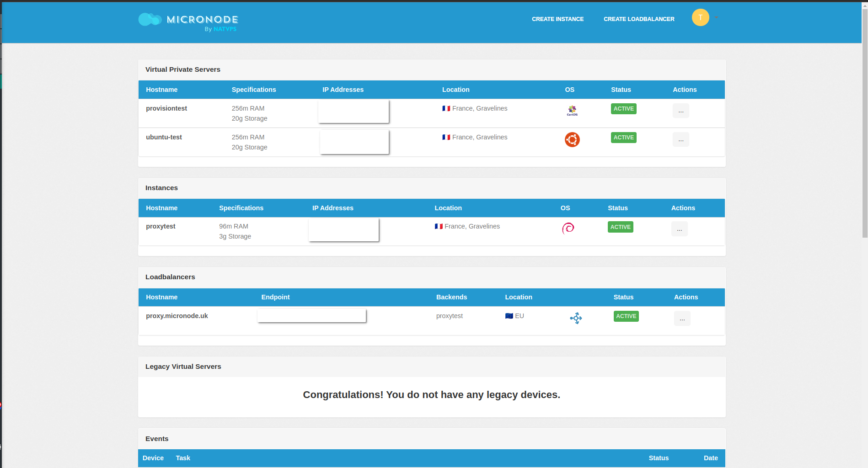Click the IP address box for proxytest
The height and width of the screenshot is (468, 868).
click(x=343, y=230)
